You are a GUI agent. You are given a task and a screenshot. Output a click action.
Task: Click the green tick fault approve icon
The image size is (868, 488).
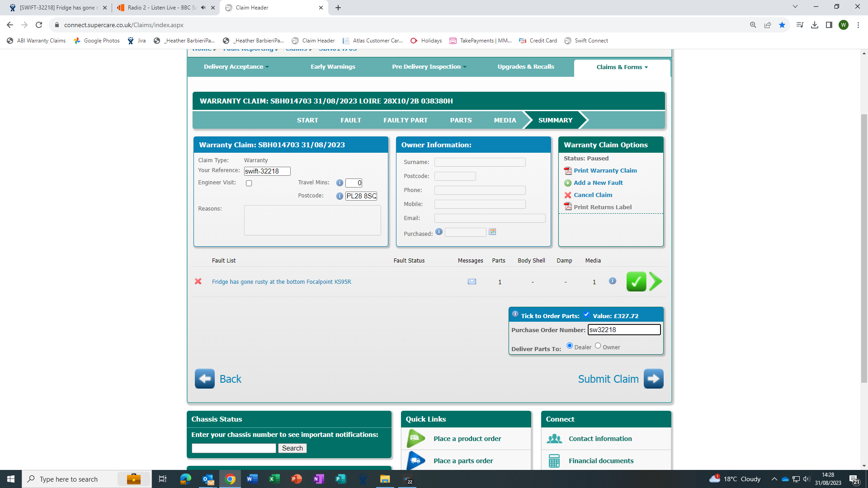point(636,282)
